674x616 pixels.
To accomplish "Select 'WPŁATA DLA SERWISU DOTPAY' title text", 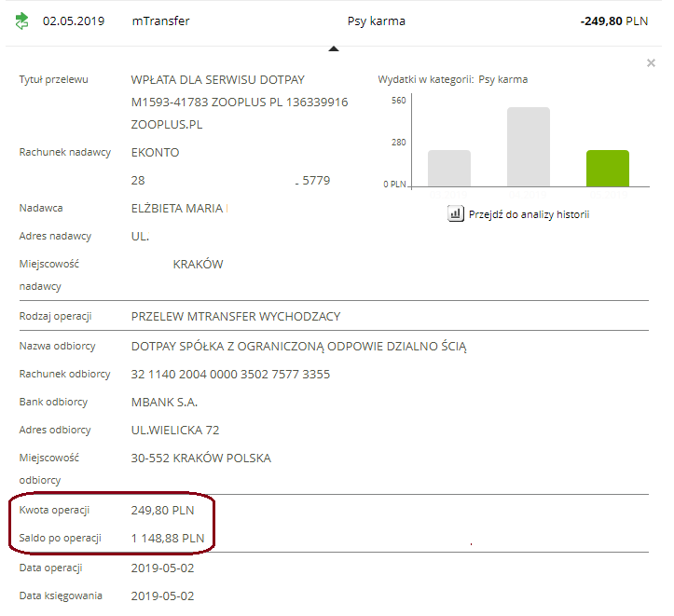I will (217, 80).
